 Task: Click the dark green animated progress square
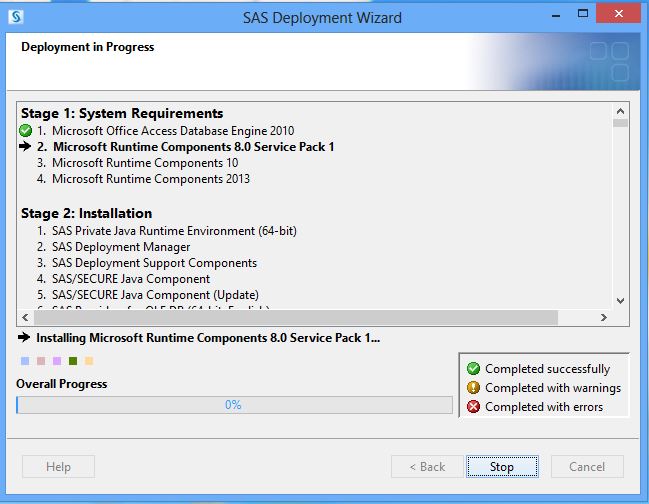click(73, 361)
